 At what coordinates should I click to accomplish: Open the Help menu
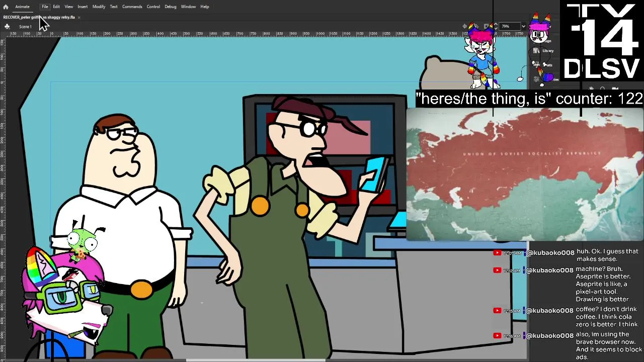205,7
